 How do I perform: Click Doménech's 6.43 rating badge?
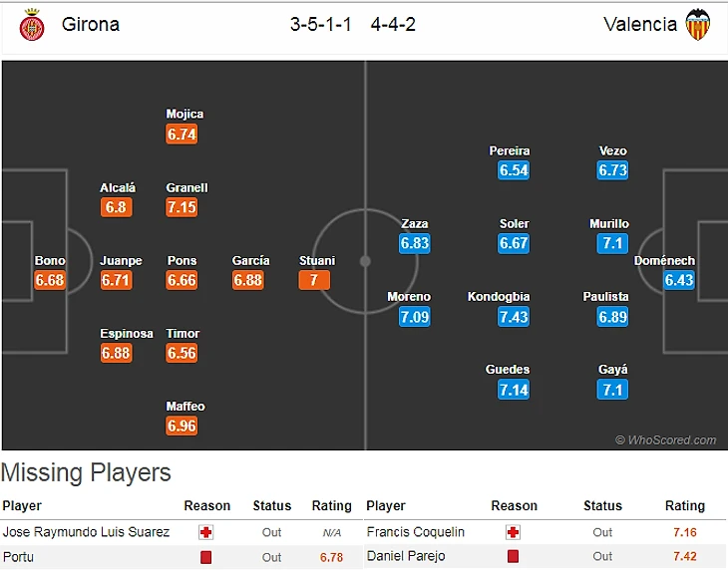pyautogui.click(x=679, y=280)
